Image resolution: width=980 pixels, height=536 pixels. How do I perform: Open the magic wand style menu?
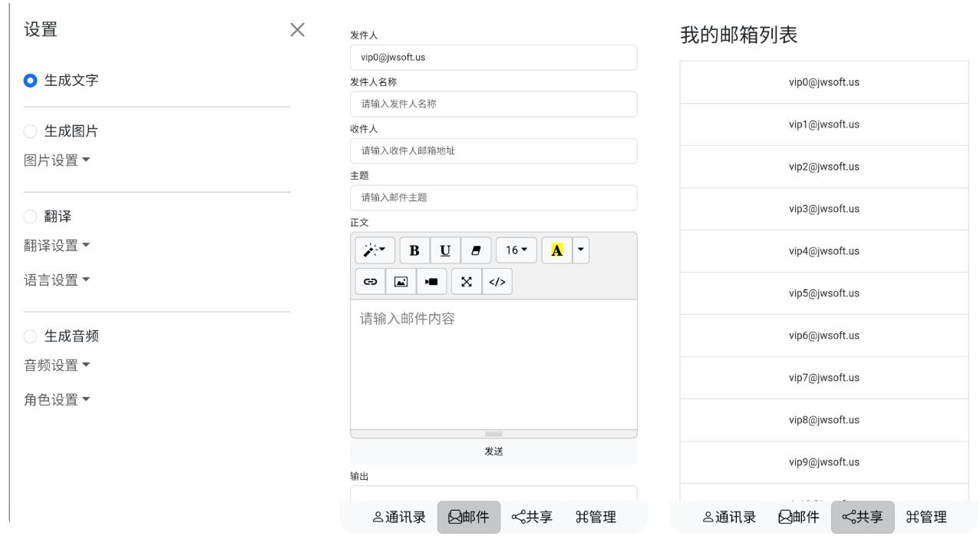click(x=375, y=250)
